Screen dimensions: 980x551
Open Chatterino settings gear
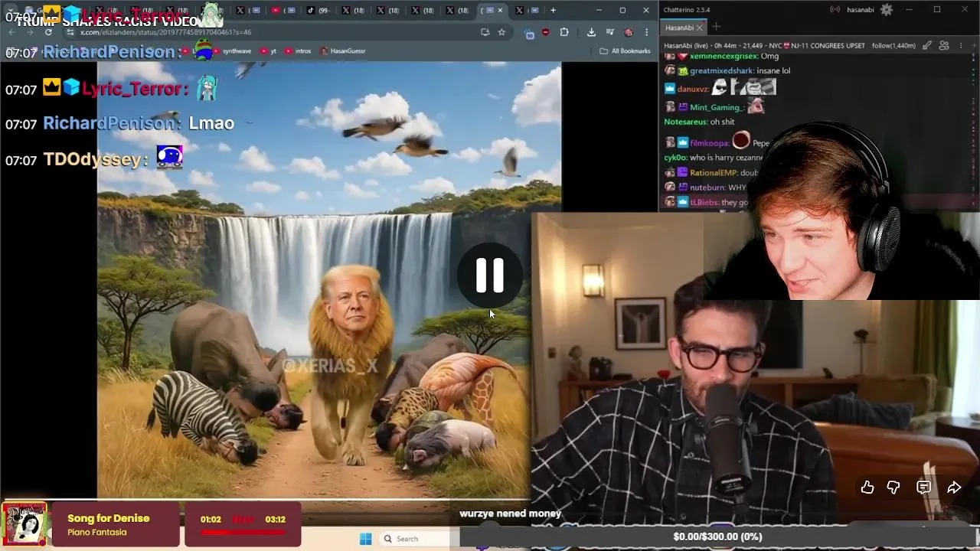tap(887, 10)
